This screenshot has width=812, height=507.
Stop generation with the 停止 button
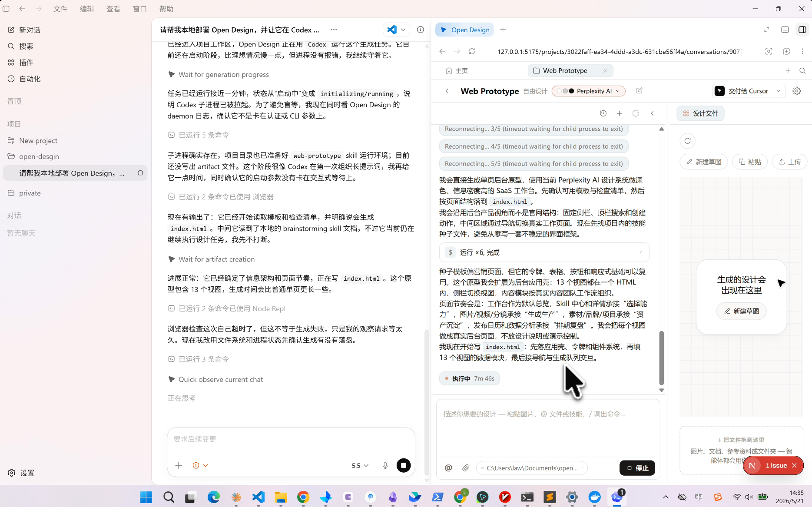point(637,468)
